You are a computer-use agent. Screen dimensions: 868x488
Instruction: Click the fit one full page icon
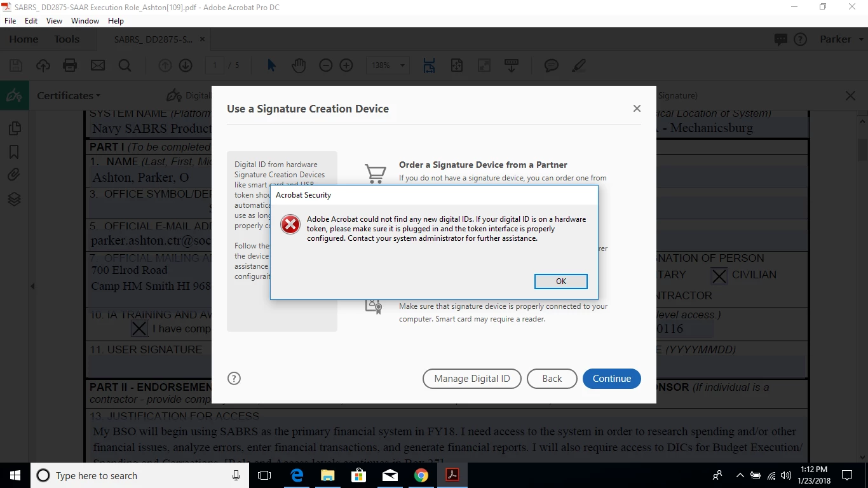[456, 65]
